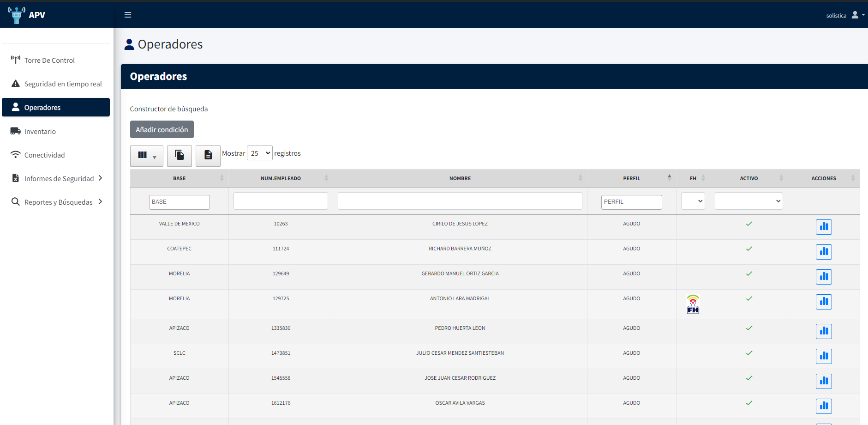Expand Reportes y Búsquedas submenu
This screenshot has height=425, width=868.
tap(56, 202)
